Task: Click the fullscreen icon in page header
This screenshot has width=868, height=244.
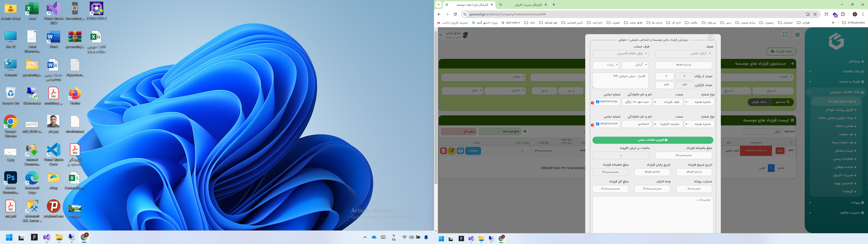Action: (785, 35)
